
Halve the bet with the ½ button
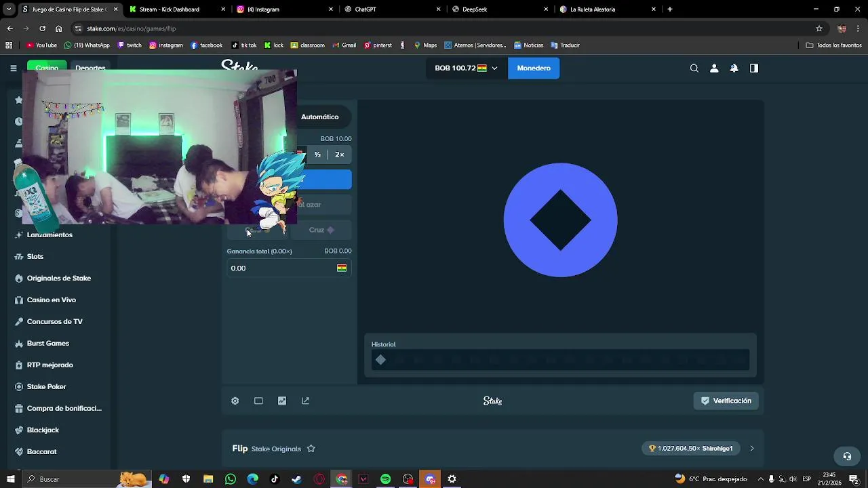tap(317, 155)
